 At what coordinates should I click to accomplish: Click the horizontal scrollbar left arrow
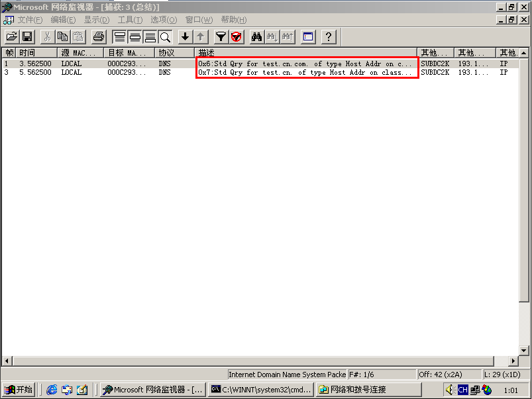[x=7, y=361]
